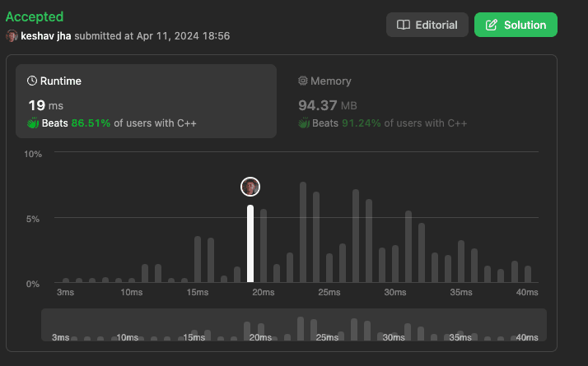Click the book icon on Editorial button
588x366 pixels.
click(x=404, y=25)
